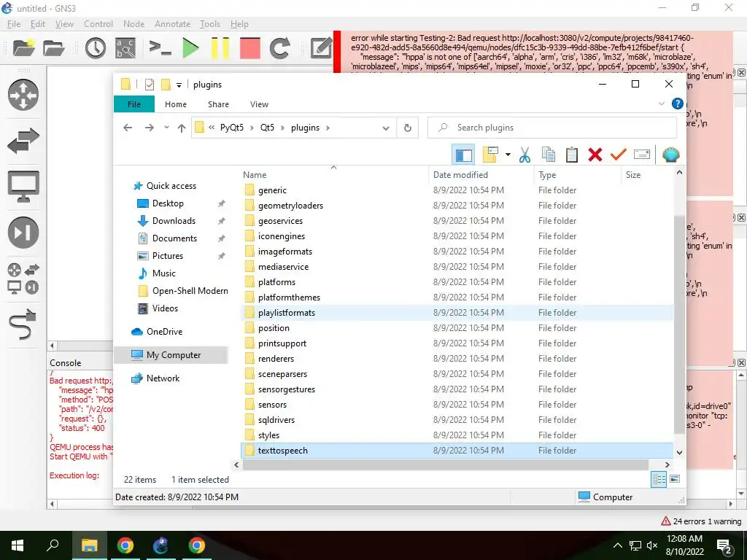The height and width of the screenshot is (560, 747).
Task: Open the new folder icon dropdown arrow
Action: 508,155
